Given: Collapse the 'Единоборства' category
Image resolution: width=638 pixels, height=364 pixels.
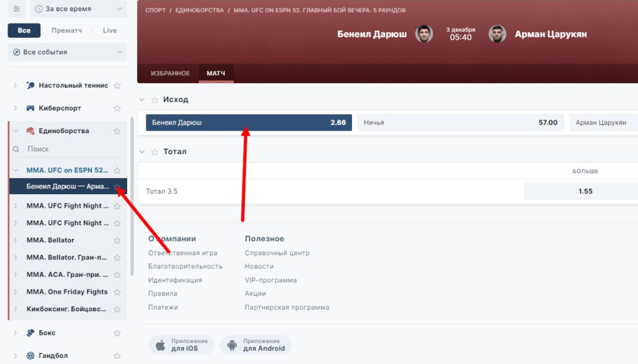Looking at the screenshot, I should [16, 131].
